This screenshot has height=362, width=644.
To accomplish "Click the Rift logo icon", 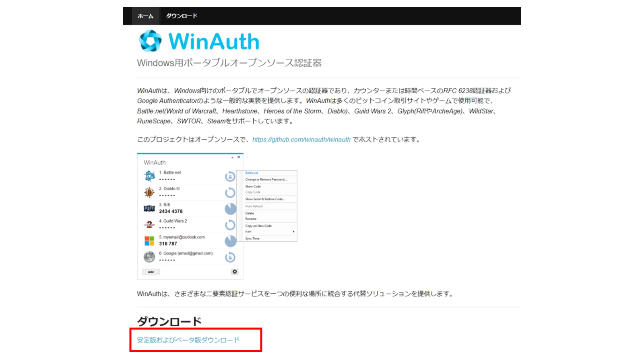I will (x=149, y=208).
